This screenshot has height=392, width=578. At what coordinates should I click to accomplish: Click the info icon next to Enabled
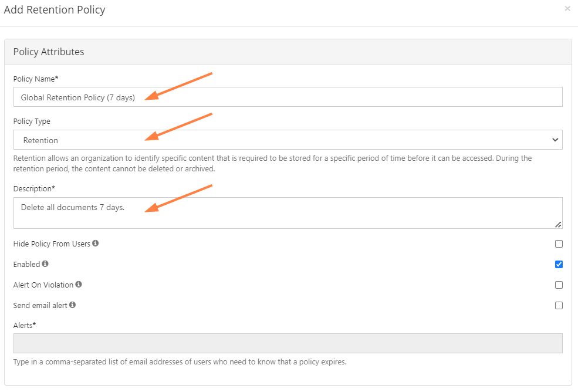[45, 264]
